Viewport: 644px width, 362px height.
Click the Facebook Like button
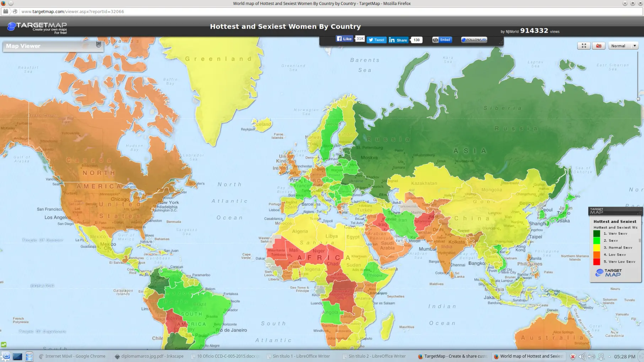point(344,39)
